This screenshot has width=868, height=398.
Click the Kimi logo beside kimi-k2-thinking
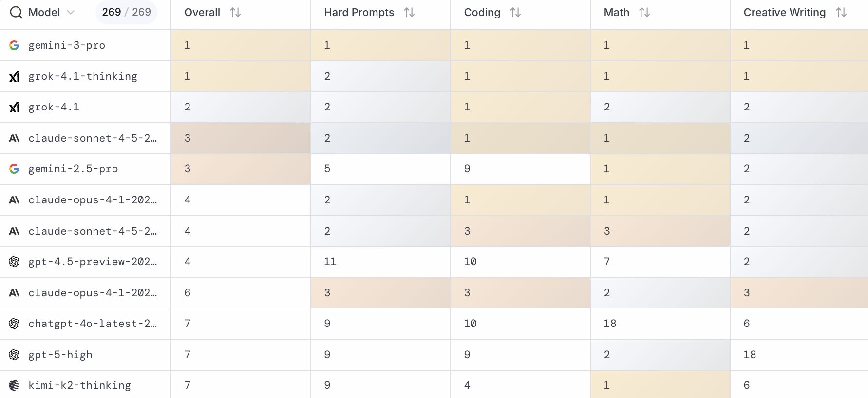14,385
